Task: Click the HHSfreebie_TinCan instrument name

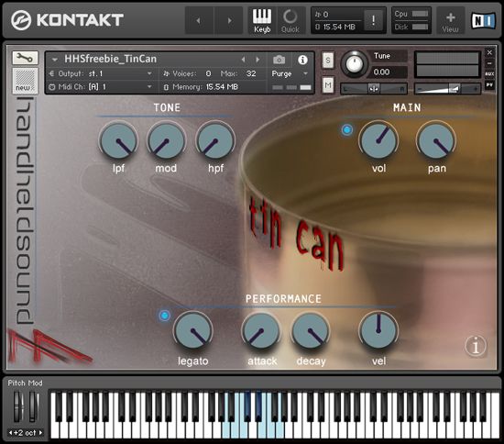Action: 110,59
